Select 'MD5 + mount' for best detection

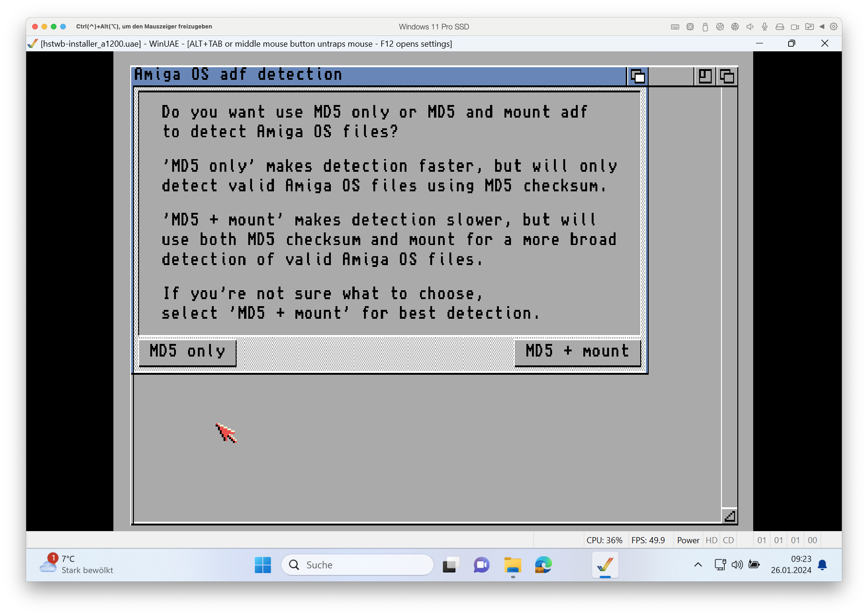pos(577,352)
